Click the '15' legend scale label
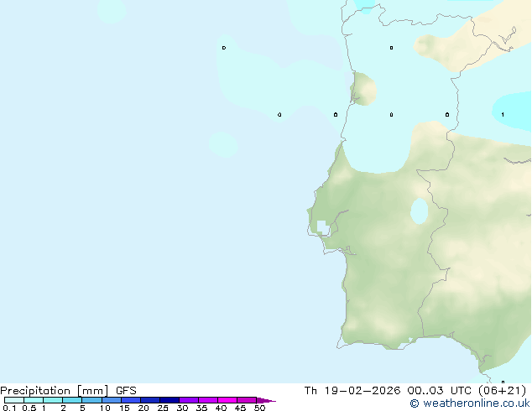This screenshot has height=411, width=532. [x=124, y=408]
